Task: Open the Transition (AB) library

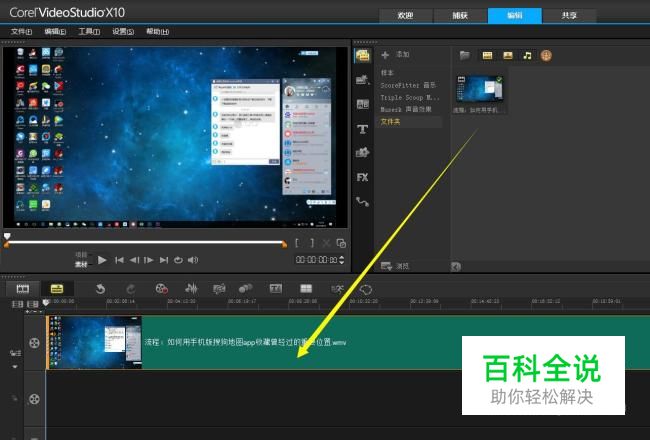Action: (x=362, y=104)
